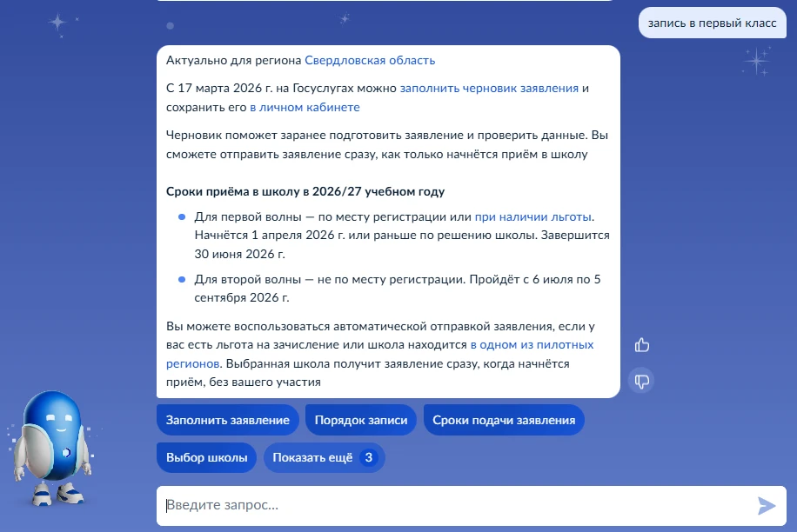Viewport: 797px width, 532px height.
Task: Choose the 'Сроки подачи заявления' suggestion
Action: pos(504,420)
